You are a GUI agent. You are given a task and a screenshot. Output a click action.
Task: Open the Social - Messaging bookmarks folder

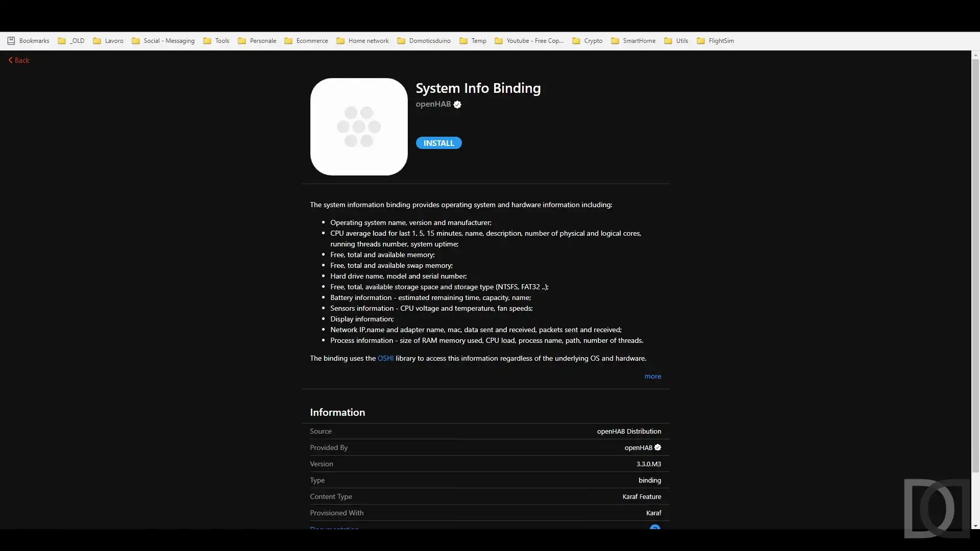(x=163, y=41)
